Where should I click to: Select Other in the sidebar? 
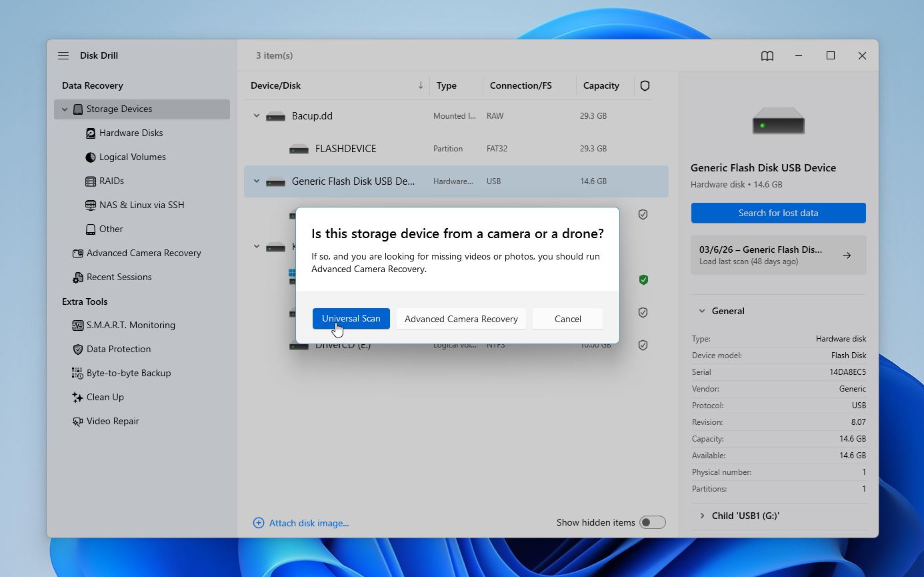coord(111,229)
